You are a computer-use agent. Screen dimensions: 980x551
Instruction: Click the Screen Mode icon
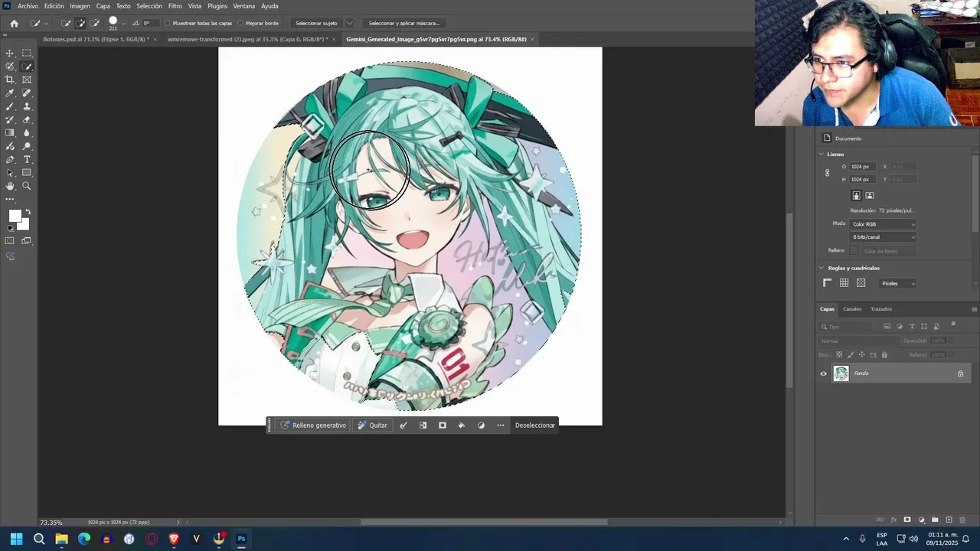pos(27,240)
